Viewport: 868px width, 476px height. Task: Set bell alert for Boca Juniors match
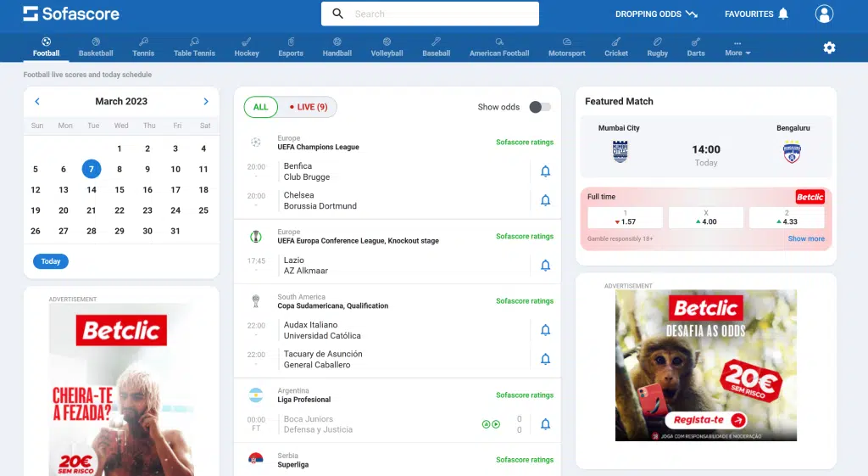pos(545,424)
